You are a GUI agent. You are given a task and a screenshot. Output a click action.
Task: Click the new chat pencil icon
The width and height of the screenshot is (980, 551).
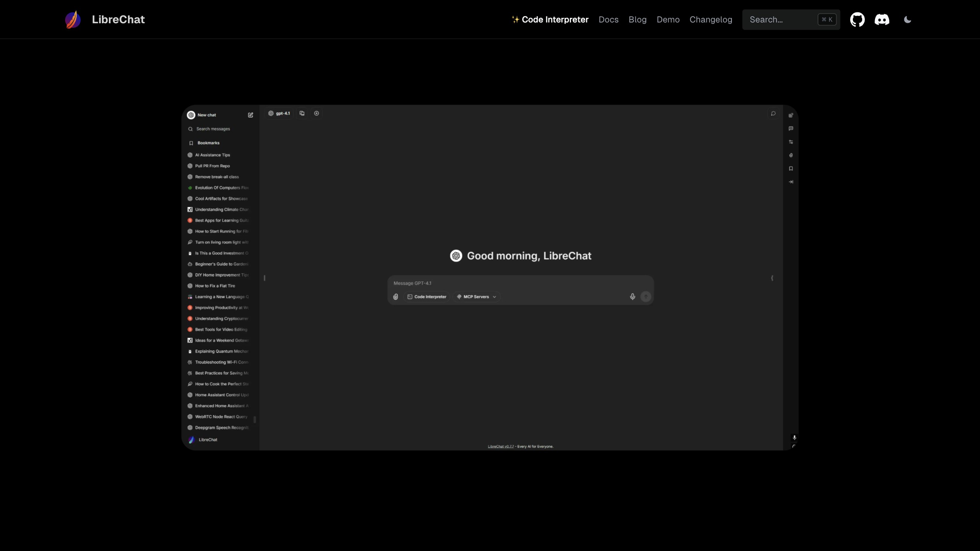[x=250, y=115]
